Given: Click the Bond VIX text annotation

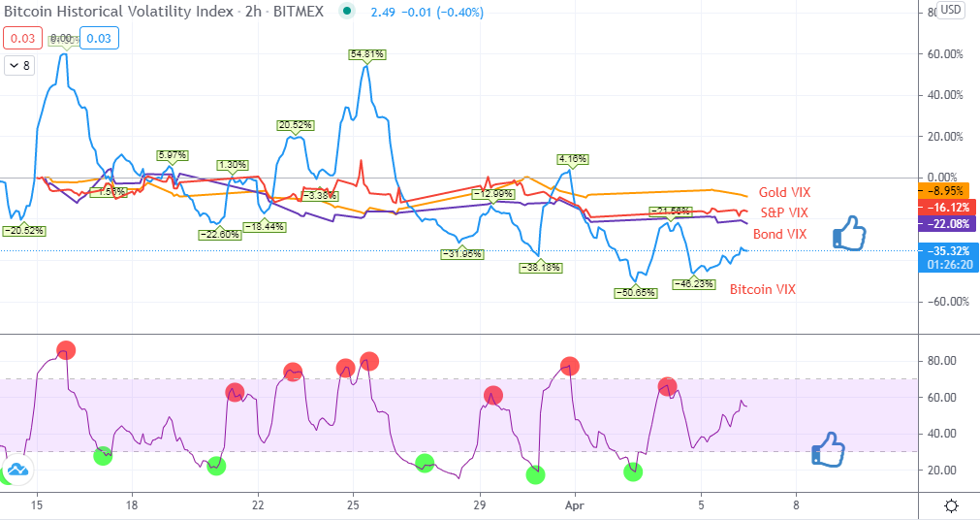Looking at the screenshot, I should coord(780,234).
